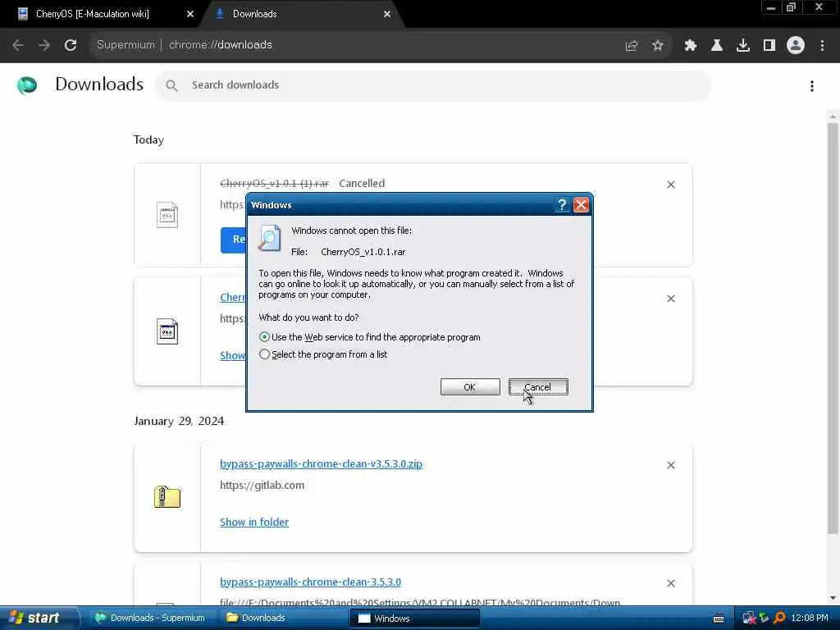Click the file search icon in dialog
The image size is (840, 630).
(269, 238)
